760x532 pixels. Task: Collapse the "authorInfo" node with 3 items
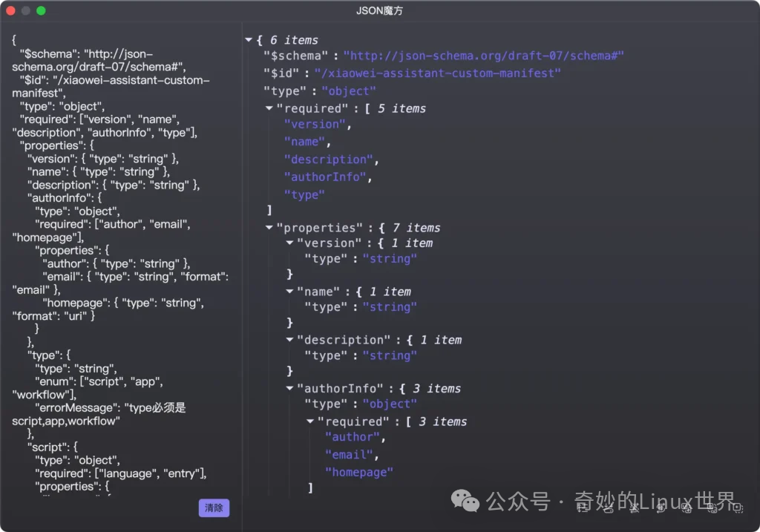click(289, 388)
